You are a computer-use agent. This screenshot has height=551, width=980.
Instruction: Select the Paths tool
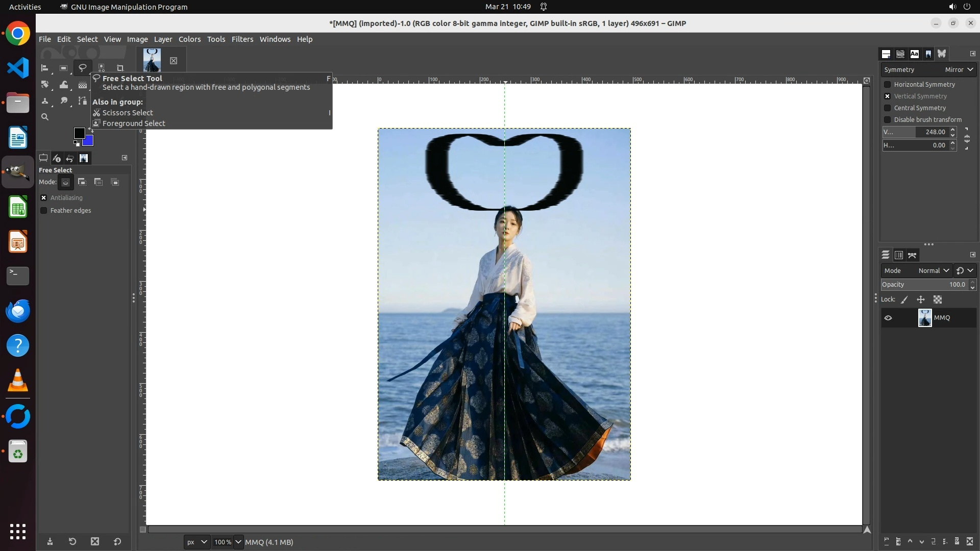click(82, 101)
